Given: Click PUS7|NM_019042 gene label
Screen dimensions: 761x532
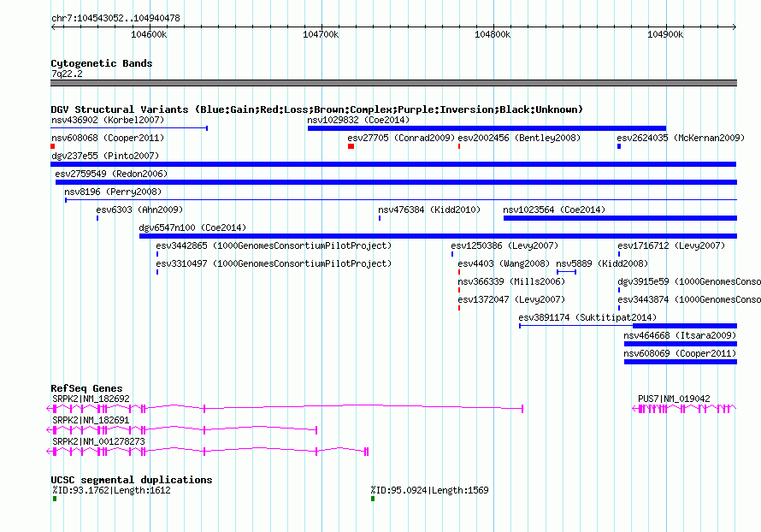Looking at the screenshot, I should pos(674,399).
